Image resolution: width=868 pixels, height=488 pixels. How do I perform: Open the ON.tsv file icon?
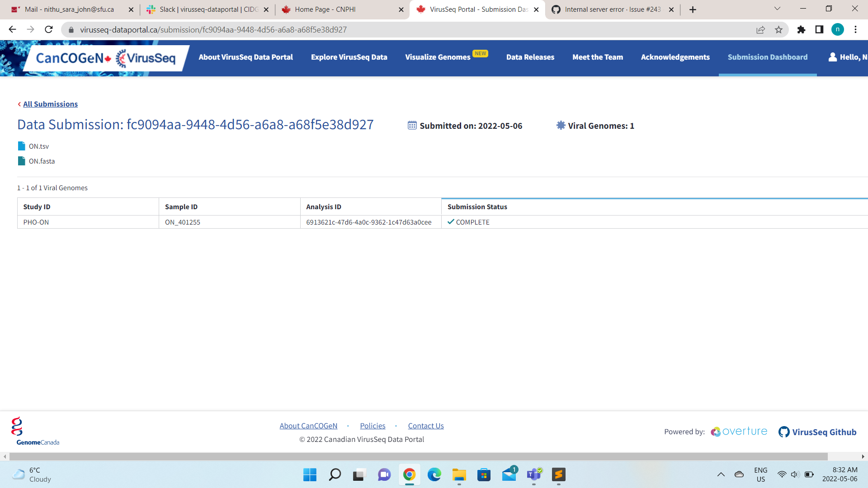(x=21, y=146)
